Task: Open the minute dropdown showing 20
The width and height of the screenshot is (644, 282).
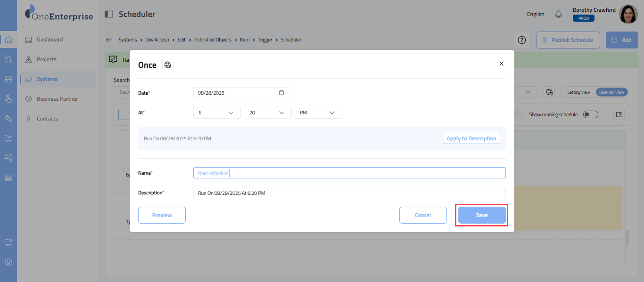Action: click(267, 113)
